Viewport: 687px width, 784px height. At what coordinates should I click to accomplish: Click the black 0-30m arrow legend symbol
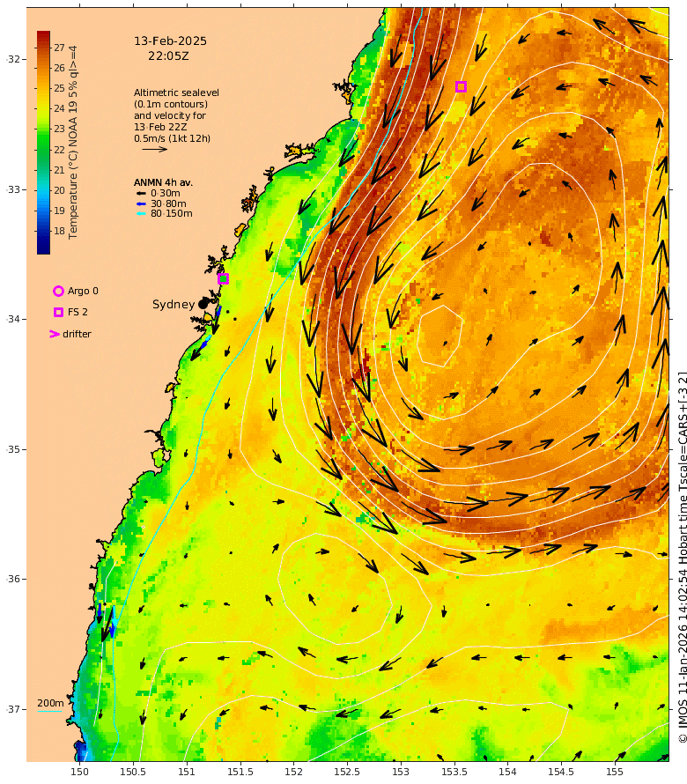pos(141,194)
